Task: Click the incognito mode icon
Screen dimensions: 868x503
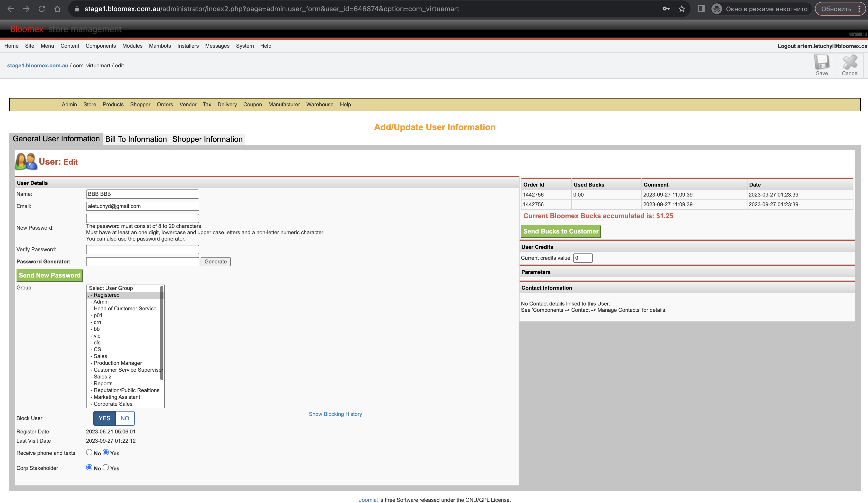Action: pos(717,9)
